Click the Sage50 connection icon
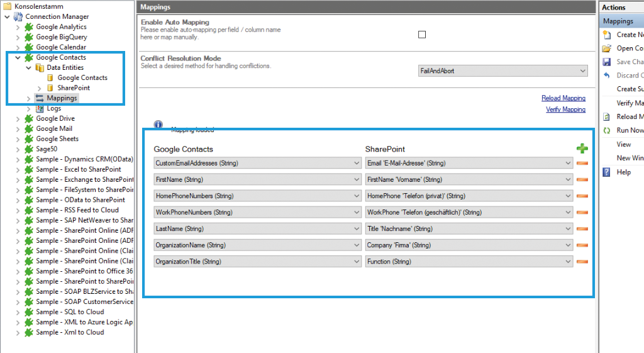This screenshot has width=644, height=353. point(29,149)
